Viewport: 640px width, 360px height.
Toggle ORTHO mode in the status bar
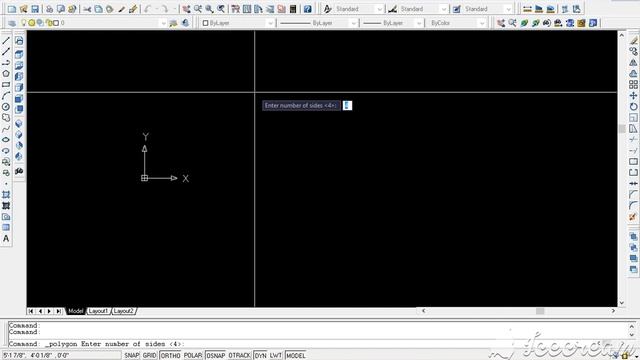pyautogui.click(x=170, y=356)
